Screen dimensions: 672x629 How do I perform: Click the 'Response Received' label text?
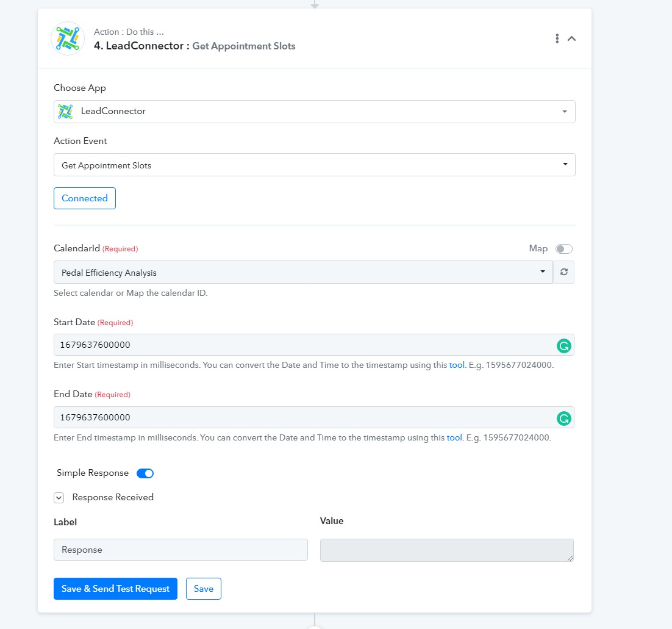tap(113, 497)
